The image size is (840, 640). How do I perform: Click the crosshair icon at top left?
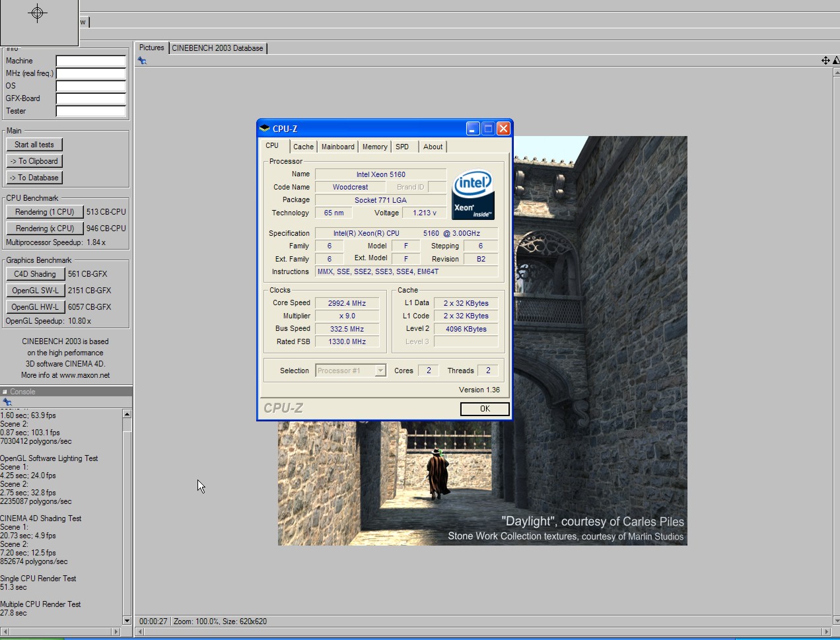38,13
